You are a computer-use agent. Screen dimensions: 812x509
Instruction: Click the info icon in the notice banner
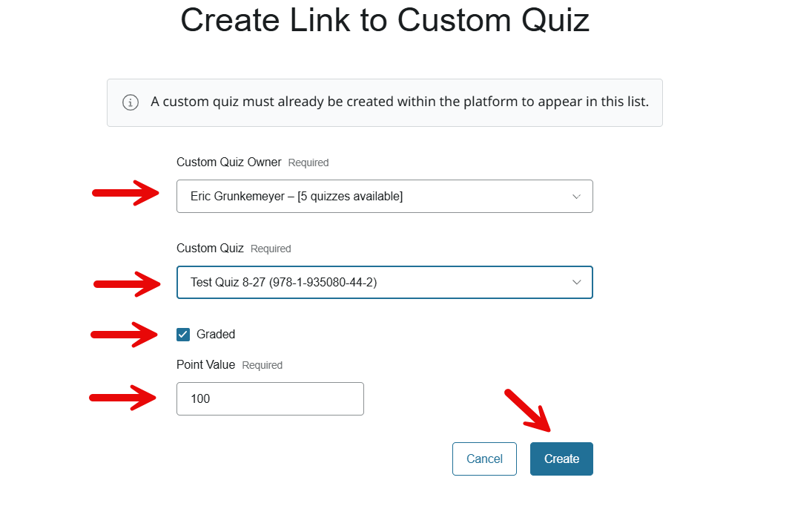point(131,102)
